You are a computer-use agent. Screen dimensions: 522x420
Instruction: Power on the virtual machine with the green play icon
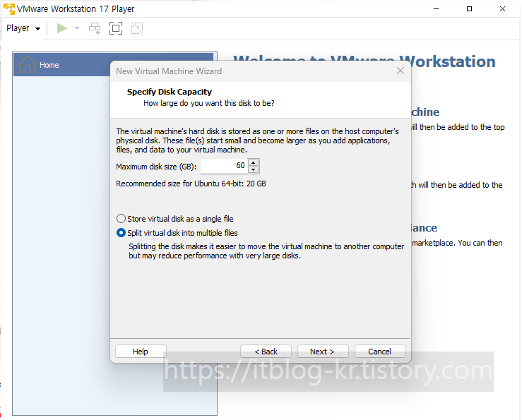[x=61, y=28]
